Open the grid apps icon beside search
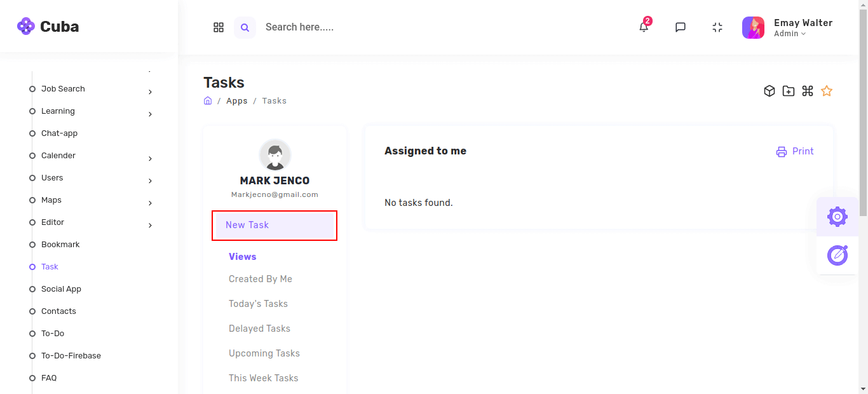Screen dimensions: 868x394 tap(219, 27)
